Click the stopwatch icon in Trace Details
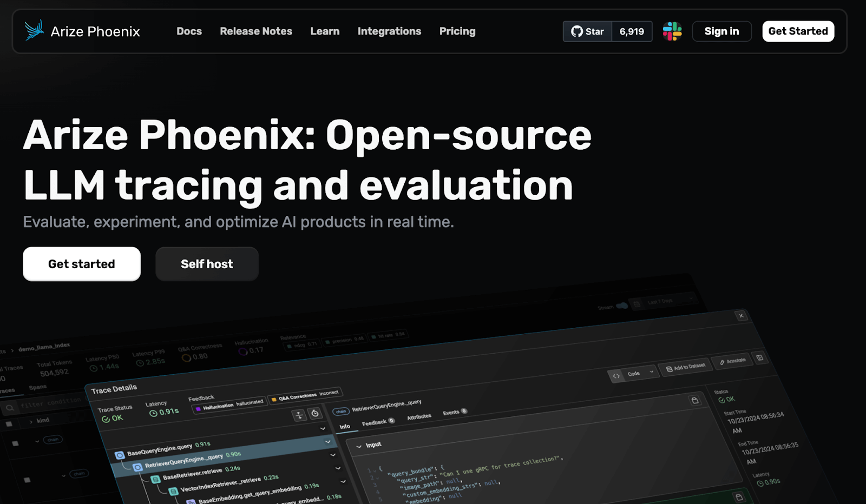Image resolution: width=866 pixels, height=504 pixels. pos(315,414)
